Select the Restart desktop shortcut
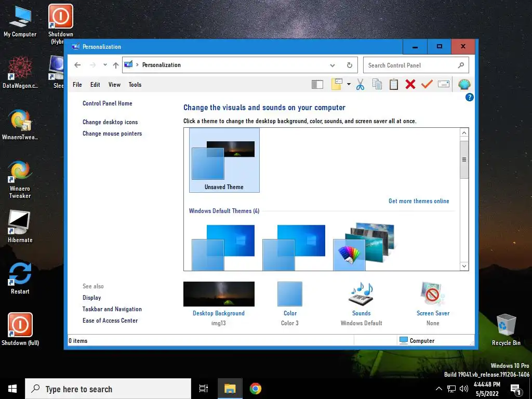This screenshot has height=399, width=532. tap(20, 278)
